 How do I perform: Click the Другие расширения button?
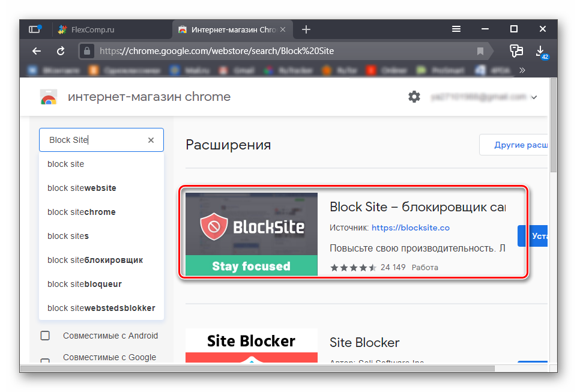pyautogui.click(x=514, y=145)
